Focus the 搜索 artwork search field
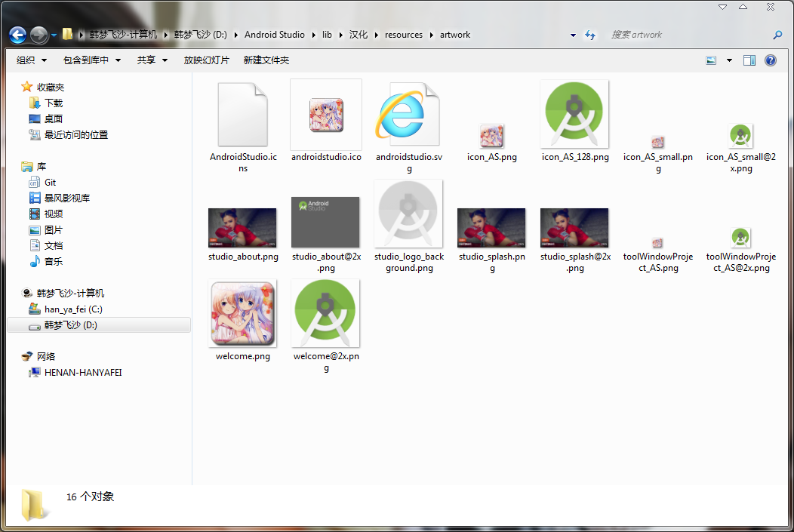This screenshot has width=794, height=532. (686, 35)
